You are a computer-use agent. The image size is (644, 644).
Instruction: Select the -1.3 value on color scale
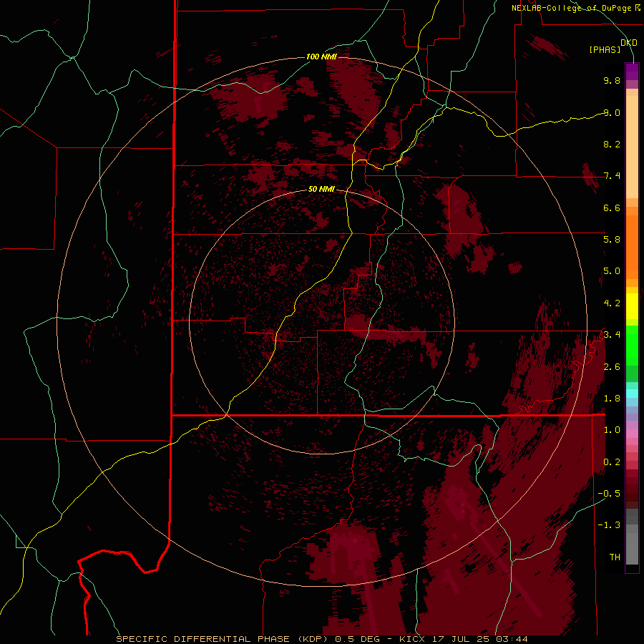(609, 525)
